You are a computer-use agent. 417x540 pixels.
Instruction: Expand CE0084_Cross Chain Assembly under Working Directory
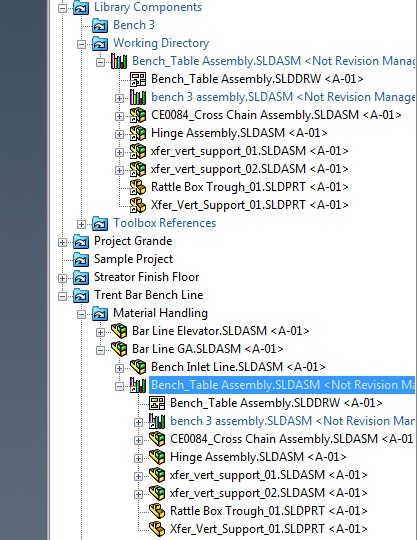click(x=119, y=116)
